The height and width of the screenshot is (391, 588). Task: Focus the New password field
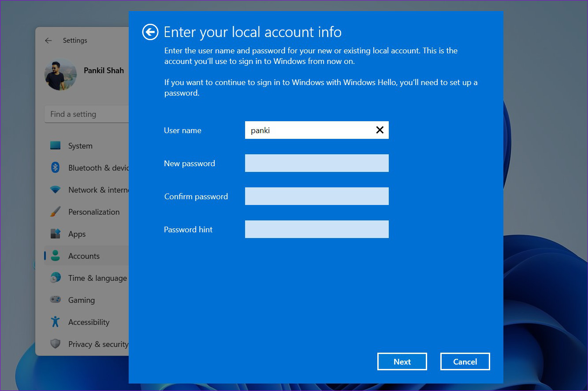tap(317, 163)
